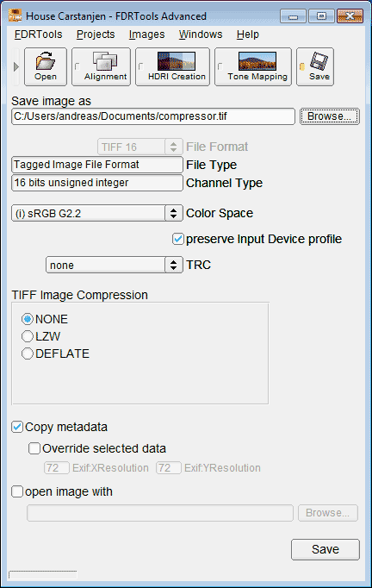Uncheck the Copy metadata checkbox

[x=17, y=427]
